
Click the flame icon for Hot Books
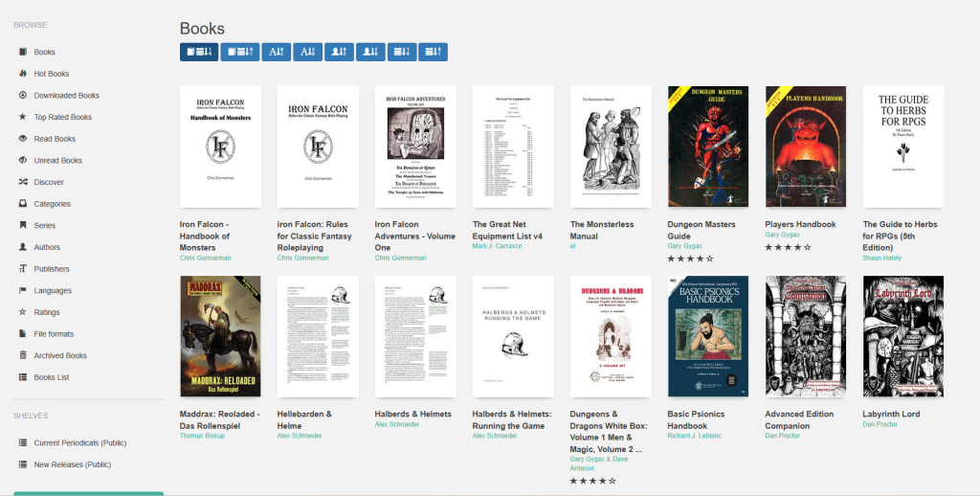pyautogui.click(x=23, y=73)
